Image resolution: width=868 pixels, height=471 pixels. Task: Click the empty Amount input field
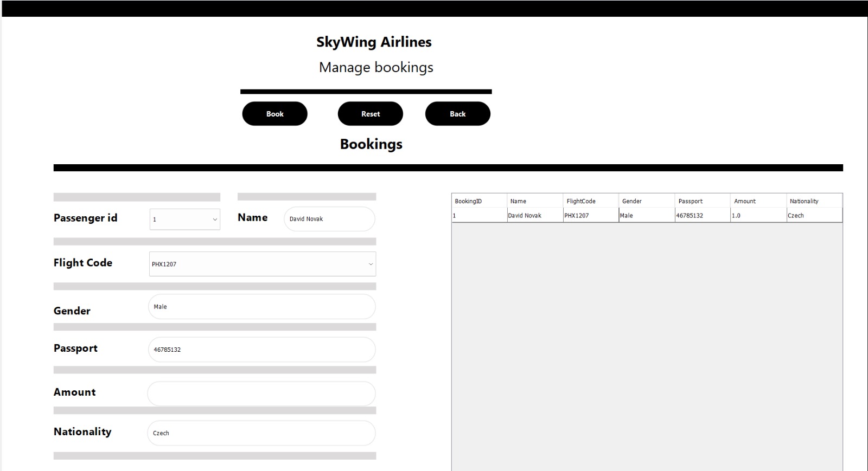click(x=261, y=393)
